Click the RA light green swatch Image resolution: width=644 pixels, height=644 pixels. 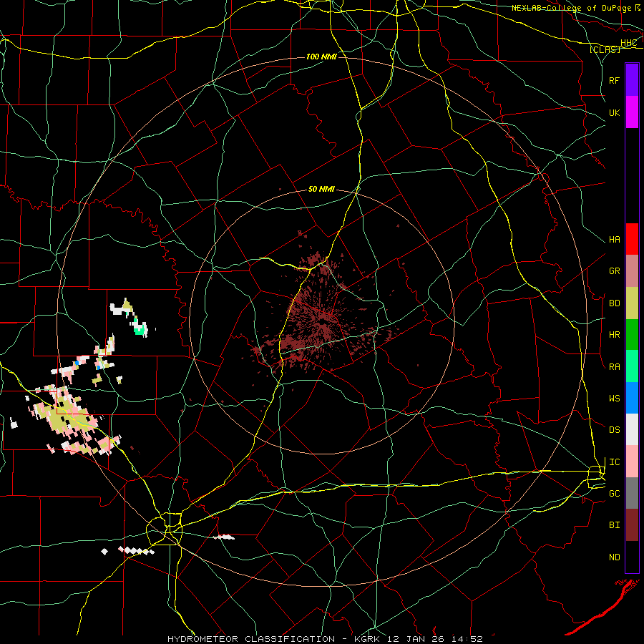[632, 366]
